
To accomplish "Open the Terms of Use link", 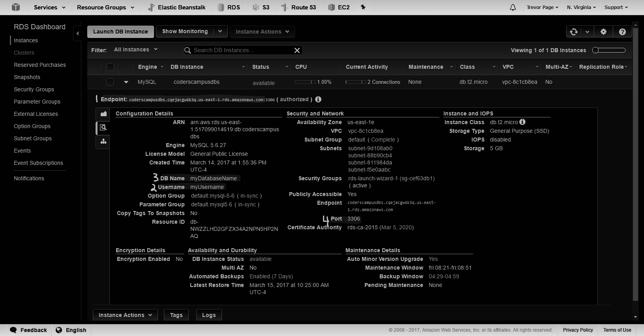I will coord(617,330).
